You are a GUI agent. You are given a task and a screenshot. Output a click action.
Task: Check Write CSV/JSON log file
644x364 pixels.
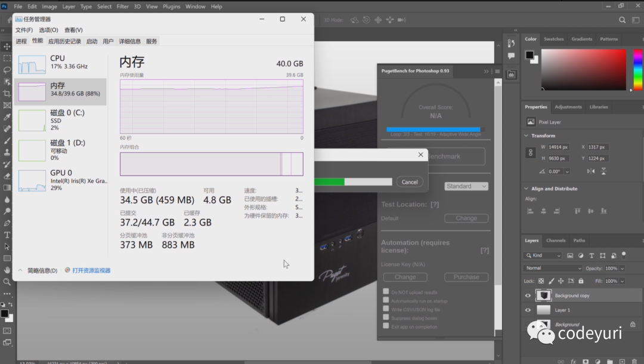coord(386,309)
